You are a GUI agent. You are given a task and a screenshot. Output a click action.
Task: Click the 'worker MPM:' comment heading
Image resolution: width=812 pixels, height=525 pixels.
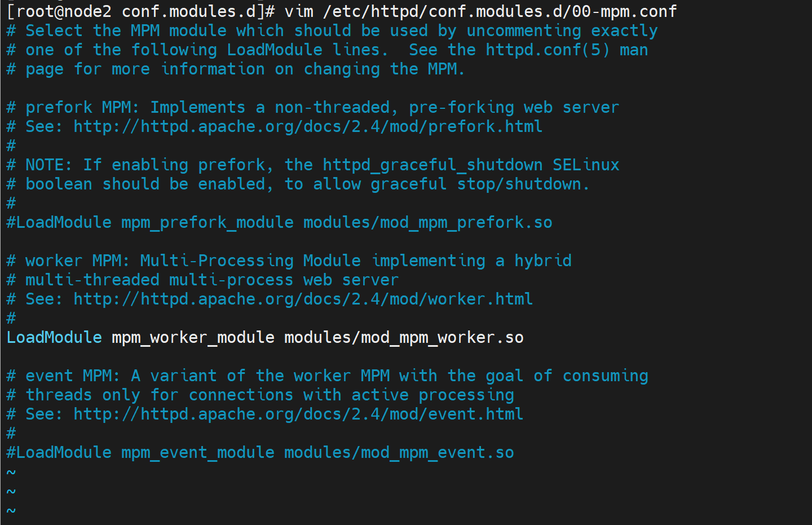77,261
